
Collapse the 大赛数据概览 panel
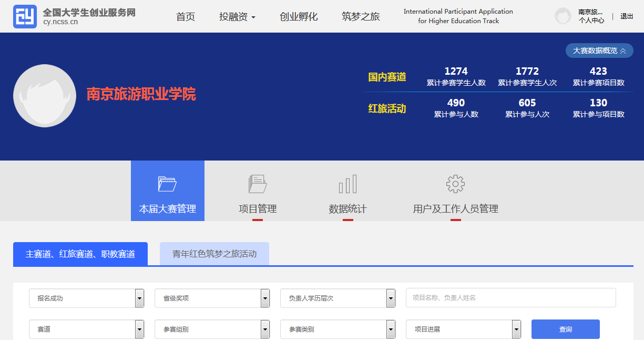pos(599,51)
